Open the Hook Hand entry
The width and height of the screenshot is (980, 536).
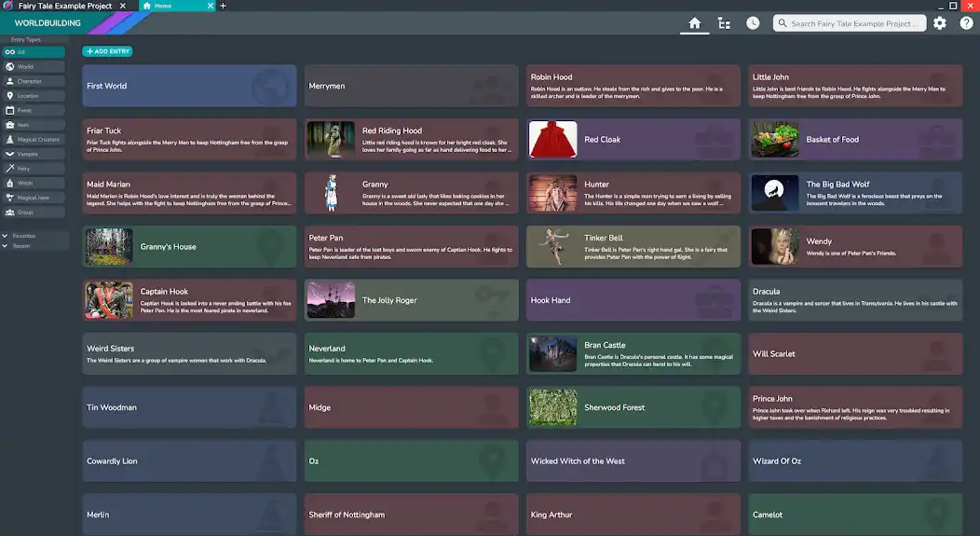[x=633, y=300]
